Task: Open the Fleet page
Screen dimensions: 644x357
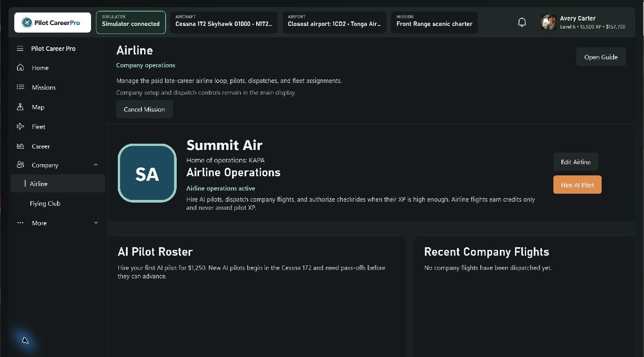Action: [58, 127]
